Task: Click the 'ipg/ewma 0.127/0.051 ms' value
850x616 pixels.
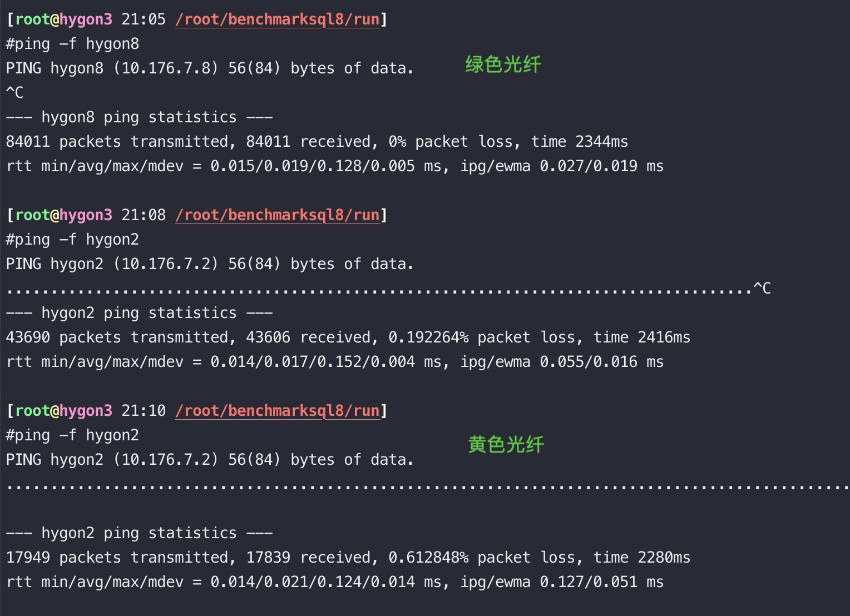Action: (562, 582)
